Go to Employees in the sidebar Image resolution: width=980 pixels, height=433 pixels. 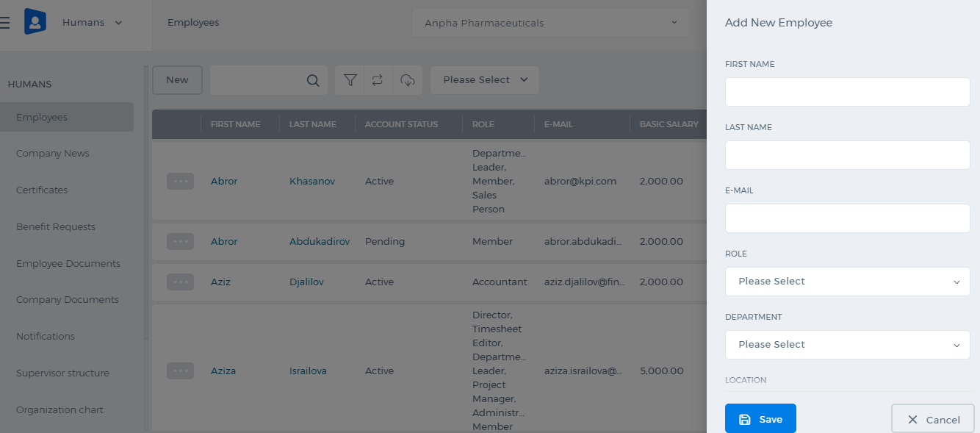(67, 117)
